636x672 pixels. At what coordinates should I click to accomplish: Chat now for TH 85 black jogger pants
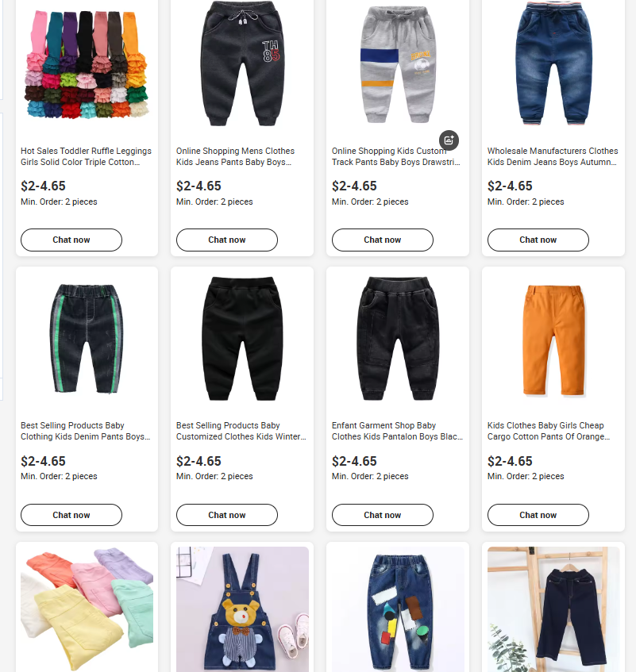click(227, 240)
